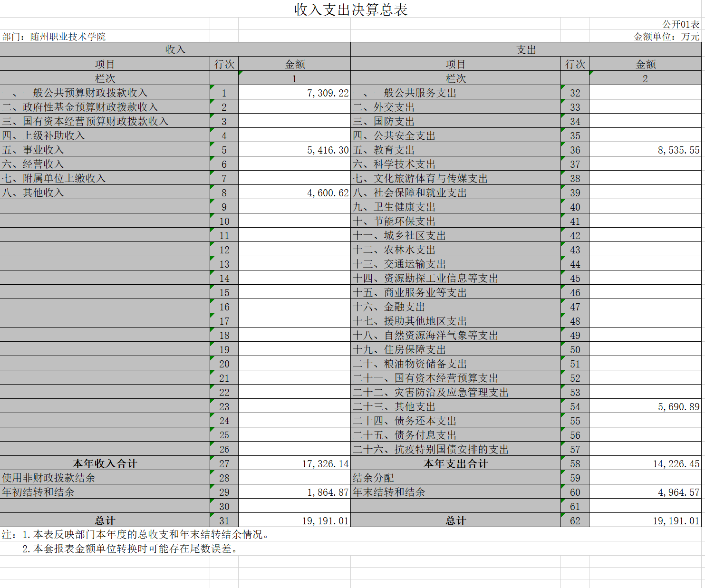The width and height of the screenshot is (705, 588).
Task: Select the amount 4,964.57 cell
Action: [x=645, y=492]
